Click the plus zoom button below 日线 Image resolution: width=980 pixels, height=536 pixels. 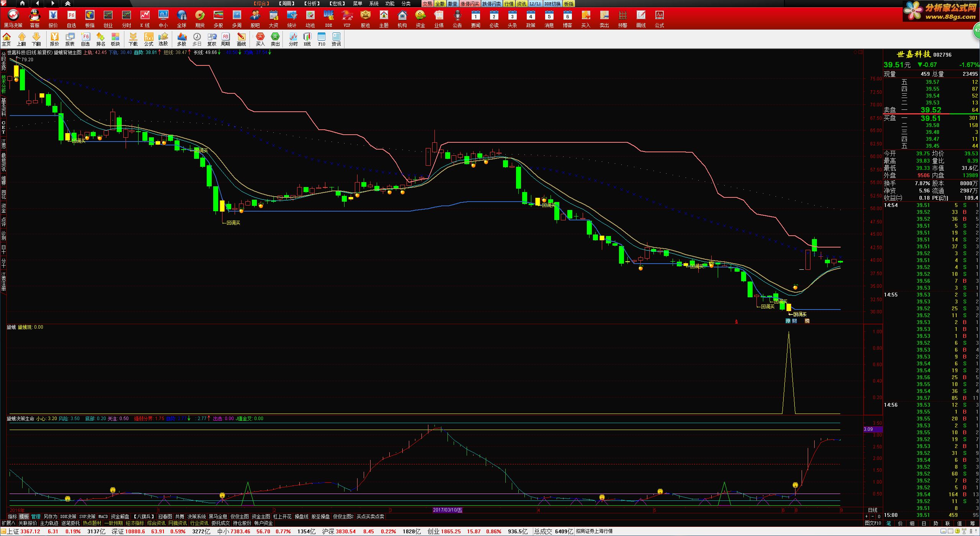point(867,516)
